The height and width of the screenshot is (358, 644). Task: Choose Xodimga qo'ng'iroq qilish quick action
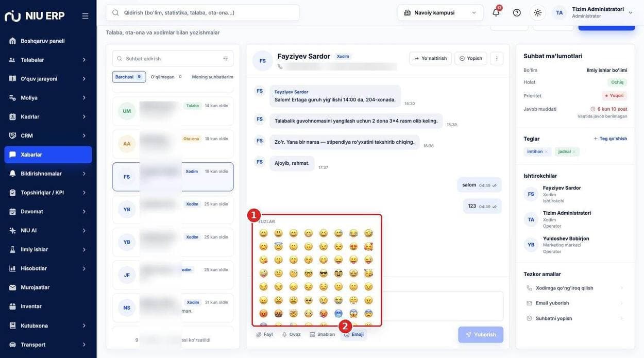(x=575, y=288)
